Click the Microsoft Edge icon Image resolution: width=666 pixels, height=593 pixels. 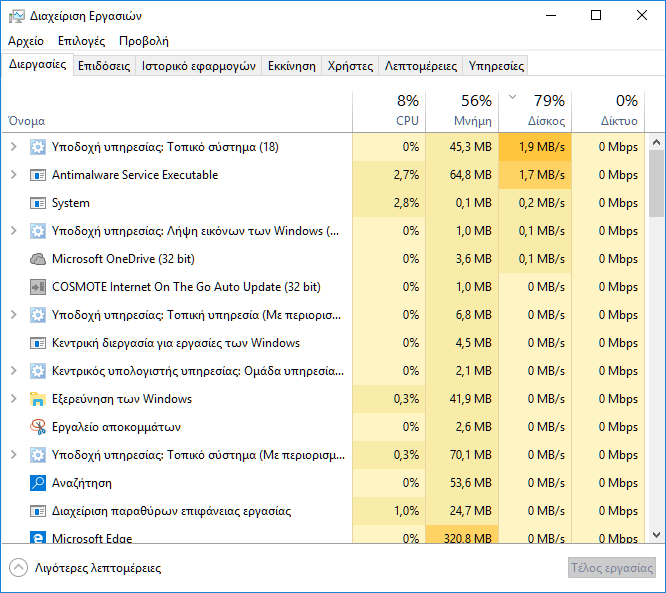point(38,537)
